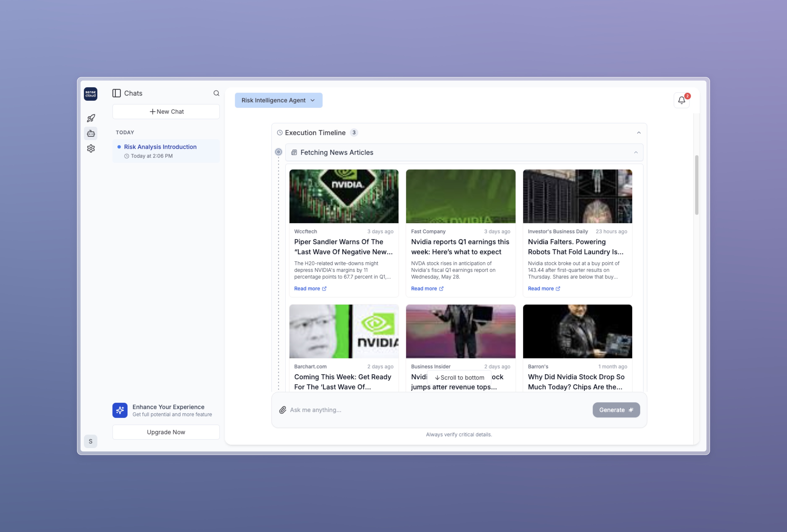Click the Scroll to bottom pill
The width and height of the screenshot is (787, 532).
pyautogui.click(x=459, y=377)
